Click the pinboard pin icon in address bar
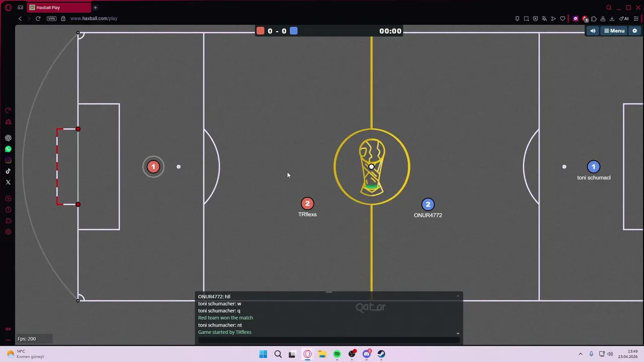 pyautogui.click(x=517, y=19)
